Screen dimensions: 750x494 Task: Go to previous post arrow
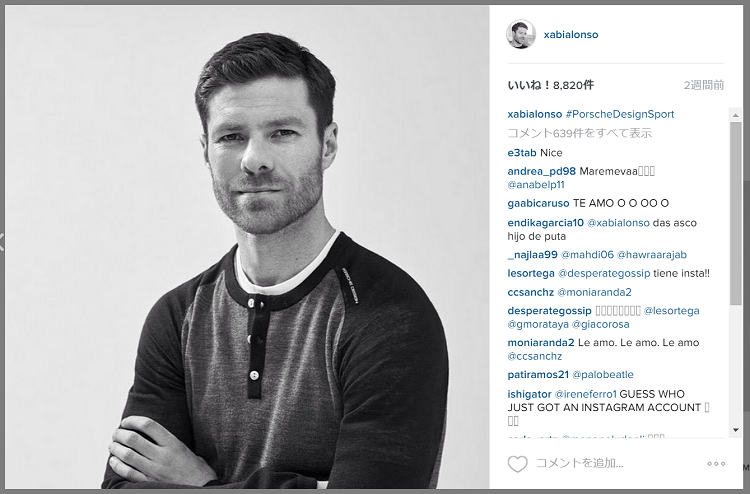[2, 242]
